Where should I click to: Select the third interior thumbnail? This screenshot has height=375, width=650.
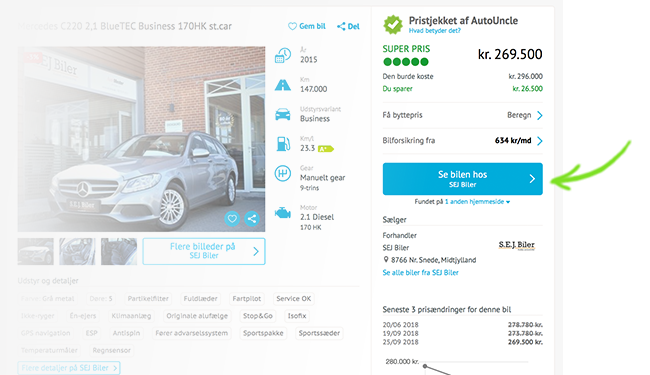tap(119, 251)
